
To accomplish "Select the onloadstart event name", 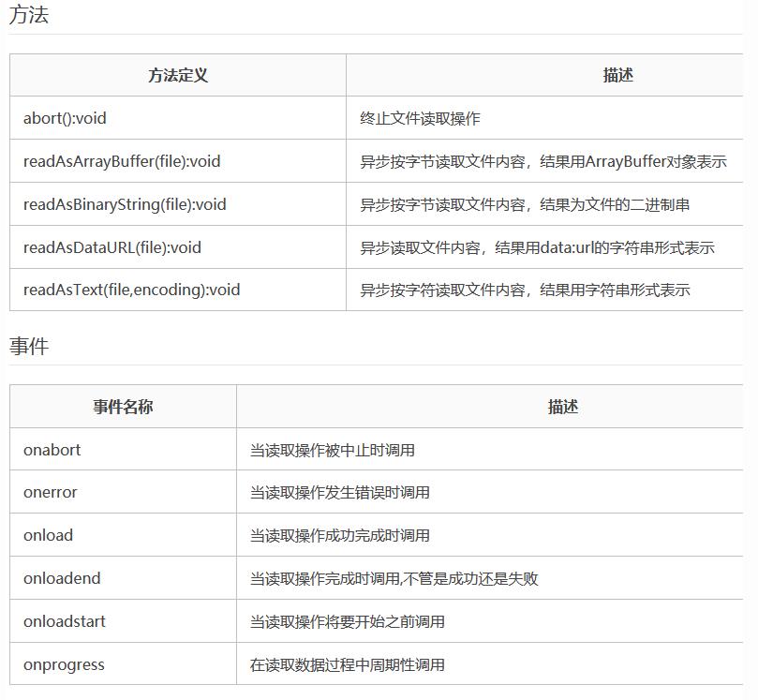I will [65, 621].
